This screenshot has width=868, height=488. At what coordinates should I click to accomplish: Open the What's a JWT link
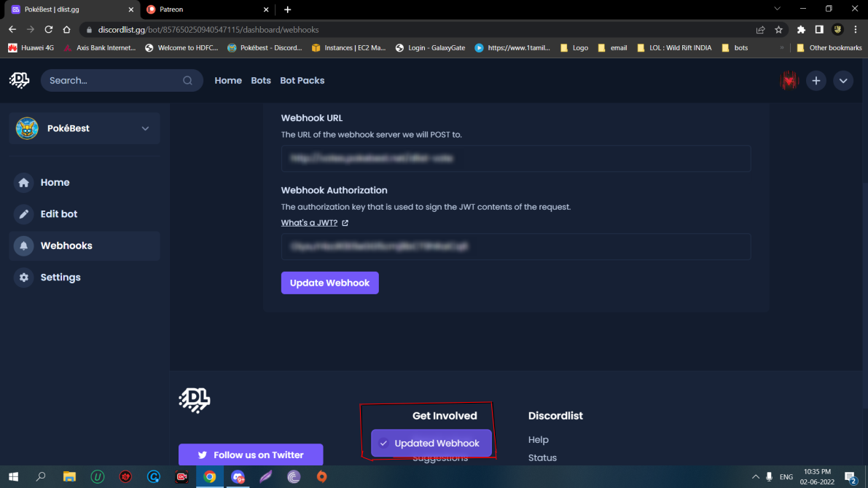pyautogui.click(x=309, y=222)
